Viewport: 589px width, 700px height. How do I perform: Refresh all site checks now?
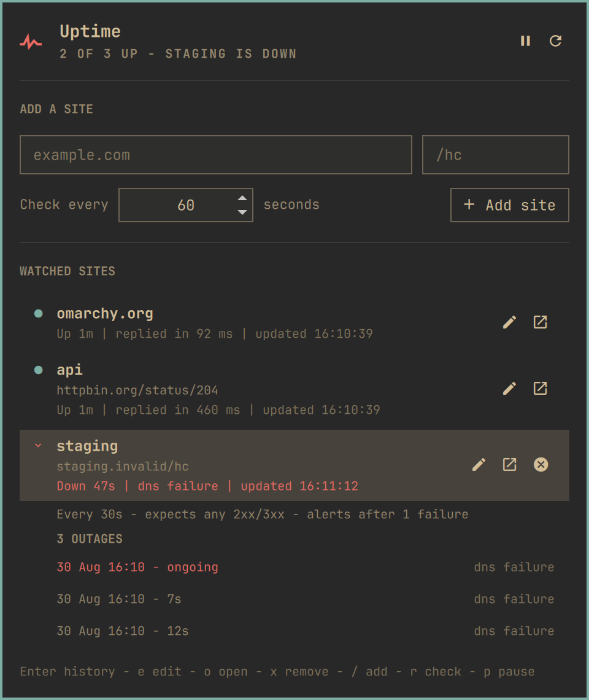(x=555, y=41)
